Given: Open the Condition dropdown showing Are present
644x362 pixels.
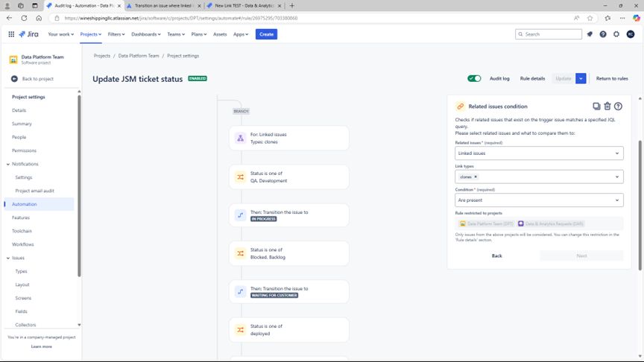Looking at the screenshot, I should point(539,200).
